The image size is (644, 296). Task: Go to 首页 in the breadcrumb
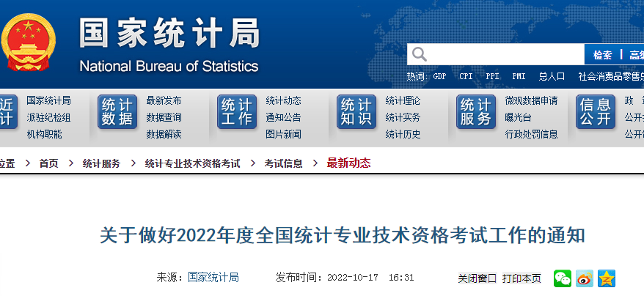pos(49,163)
